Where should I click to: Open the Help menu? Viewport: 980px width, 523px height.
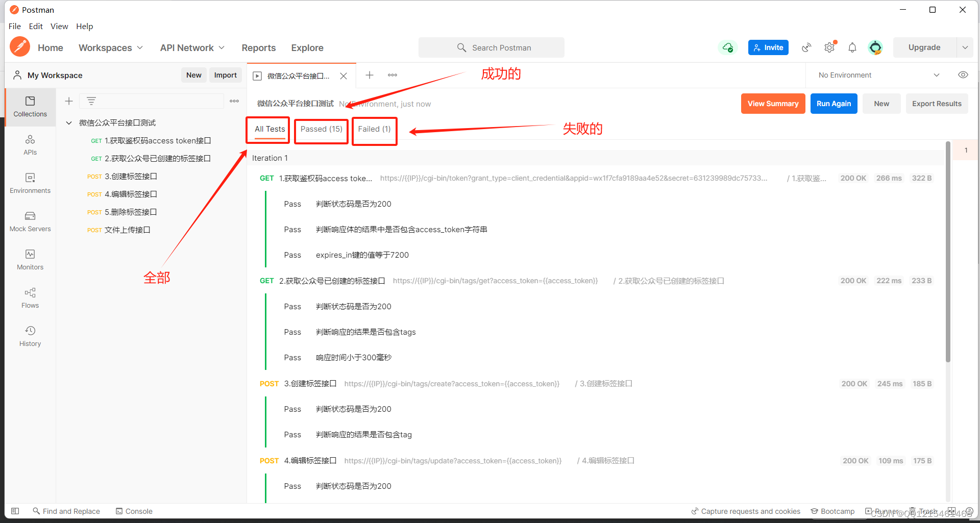(x=85, y=26)
